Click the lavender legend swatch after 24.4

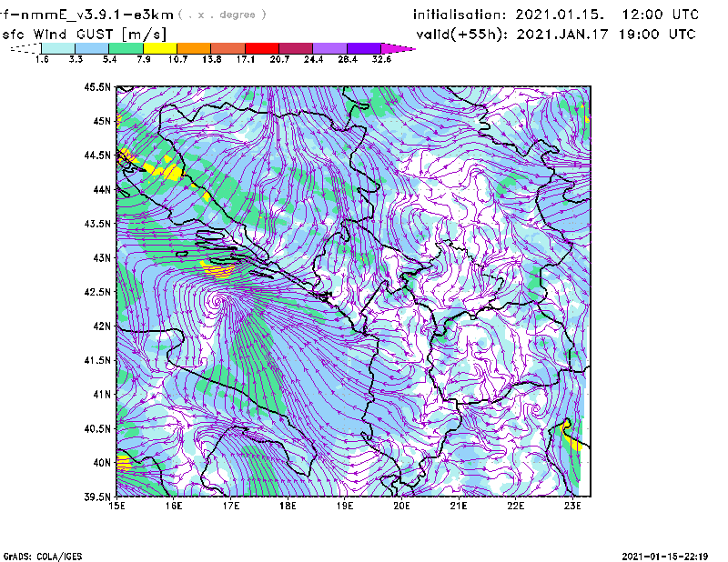coord(329,48)
